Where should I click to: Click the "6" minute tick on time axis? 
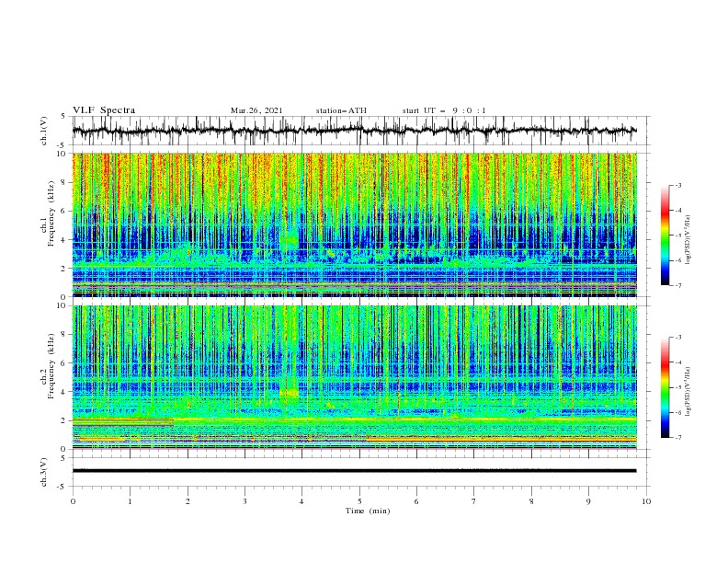click(x=416, y=501)
